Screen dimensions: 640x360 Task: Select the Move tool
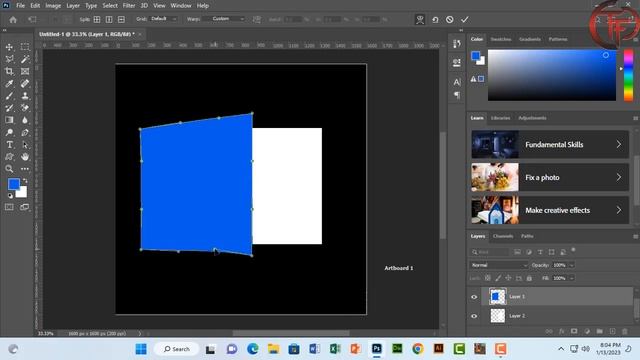pos(9,47)
